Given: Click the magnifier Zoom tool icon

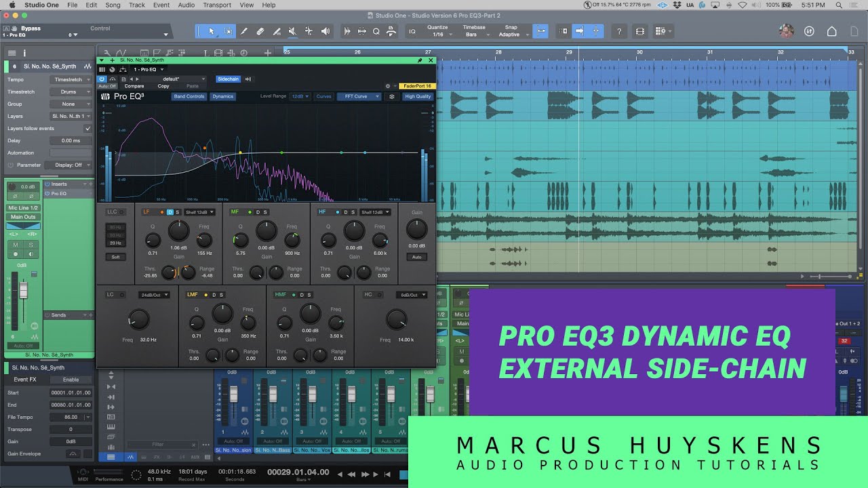Looking at the screenshot, I should [x=376, y=31].
